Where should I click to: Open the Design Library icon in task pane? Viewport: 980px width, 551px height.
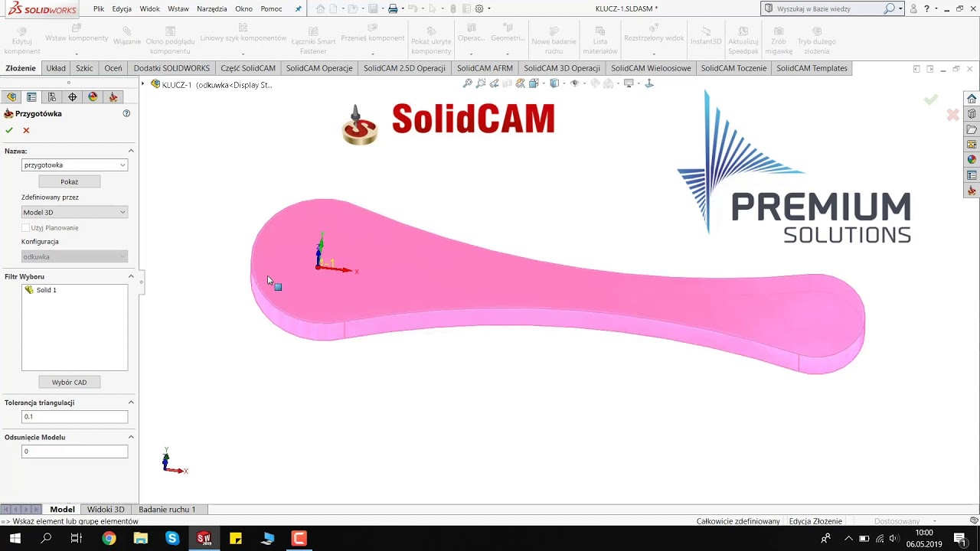[x=972, y=114]
